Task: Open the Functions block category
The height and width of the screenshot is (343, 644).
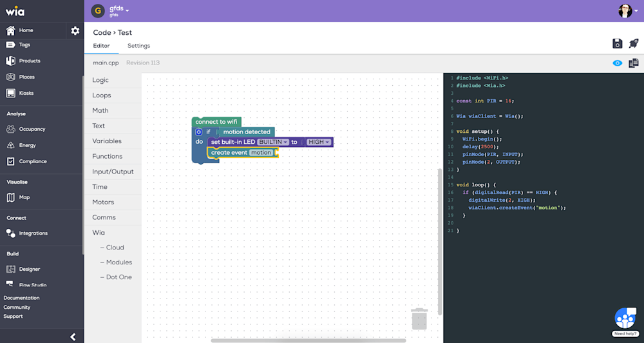Action: 107,156
